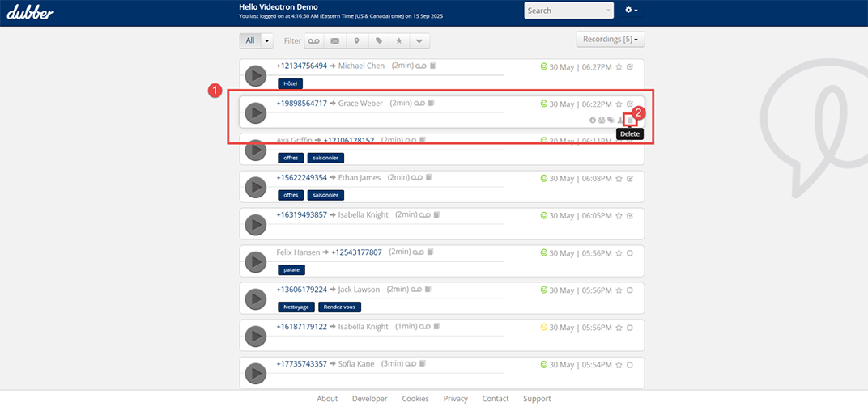Open the All selection dropdown arrow

click(x=267, y=41)
